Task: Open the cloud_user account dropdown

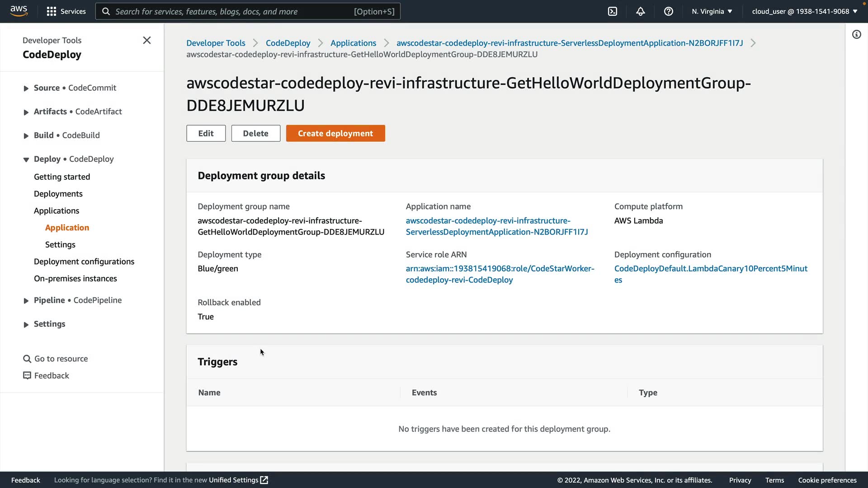Action: coord(804,11)
